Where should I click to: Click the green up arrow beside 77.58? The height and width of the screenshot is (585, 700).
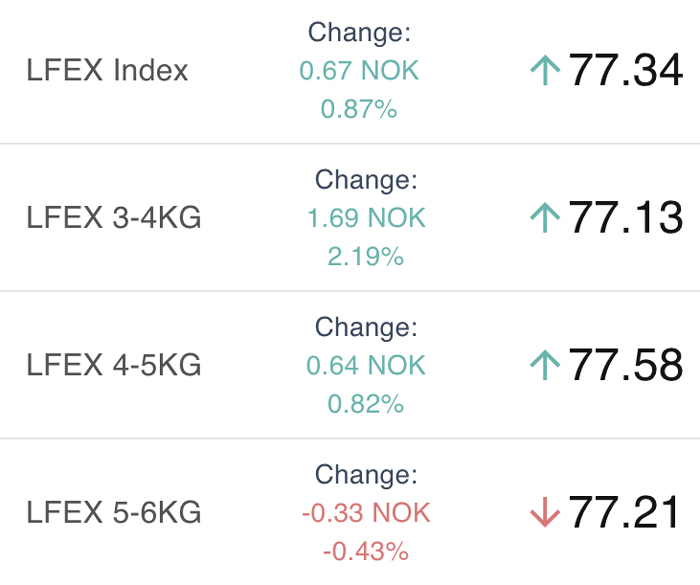coord(545,365)
